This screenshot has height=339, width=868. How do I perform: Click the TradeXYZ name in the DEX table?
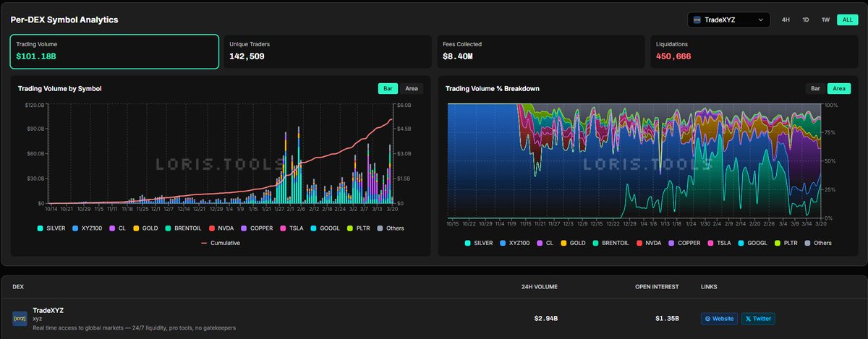[x=48, y=309]
